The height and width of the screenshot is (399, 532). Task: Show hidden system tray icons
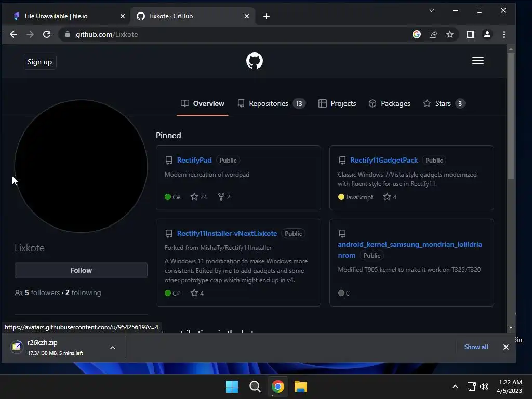pos(455,387)
